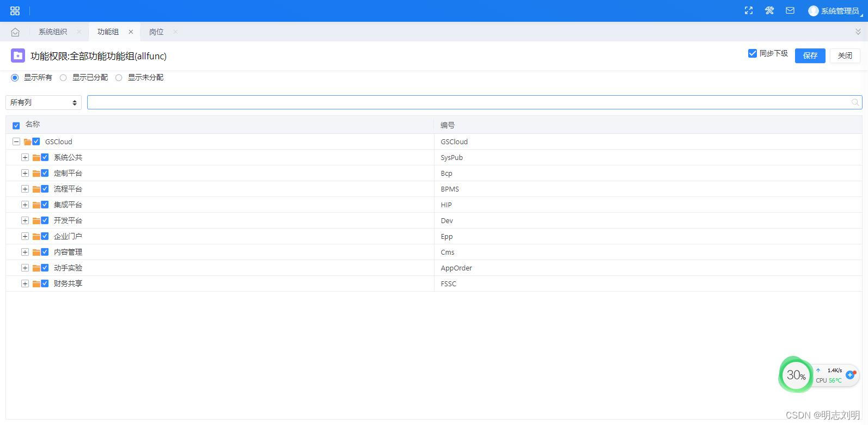Viewport: 868px width, 425px height.
Task: Uncheck the 定制平台 checkbox
Action: pos(45,173)
